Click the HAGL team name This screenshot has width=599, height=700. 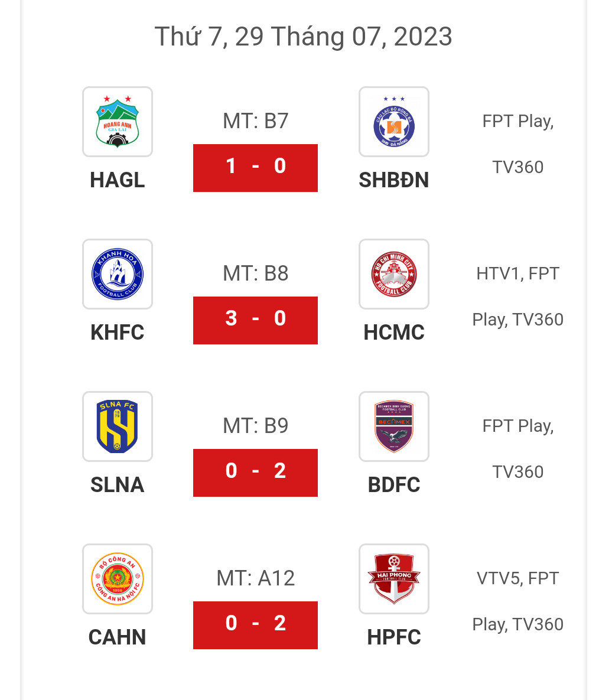(118, 180)
